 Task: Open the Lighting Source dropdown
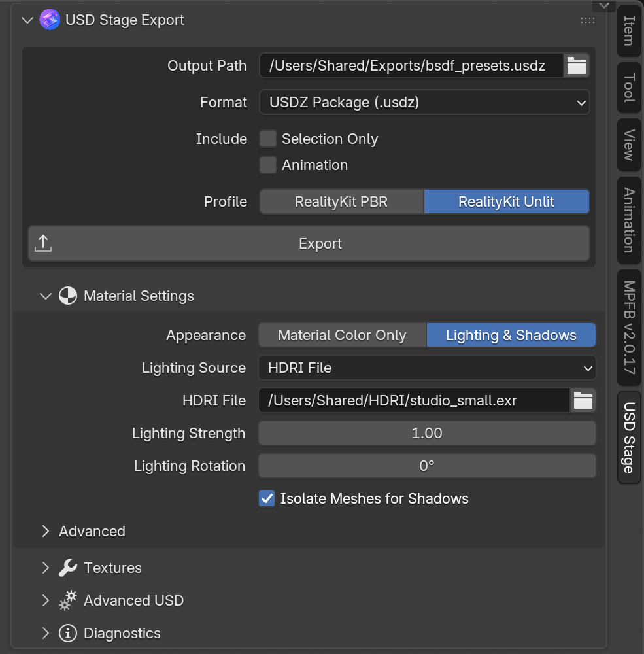[x=427, y=368]
